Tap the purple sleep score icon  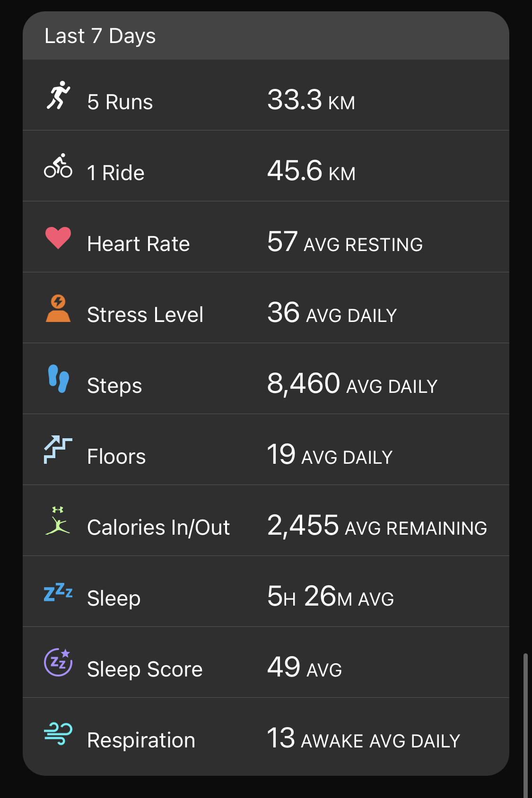coord(58,662)
